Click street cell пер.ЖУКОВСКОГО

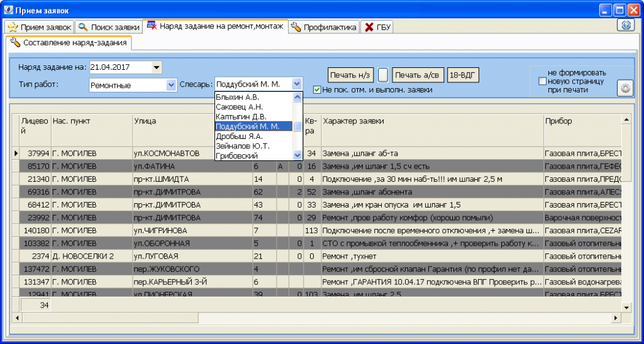pos(192,269)
